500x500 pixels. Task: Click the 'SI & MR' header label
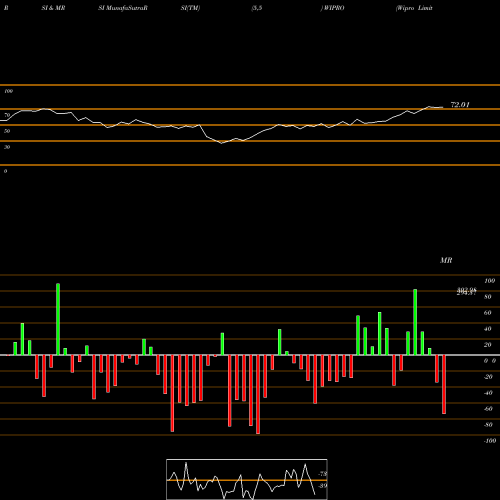click(53, 8)
